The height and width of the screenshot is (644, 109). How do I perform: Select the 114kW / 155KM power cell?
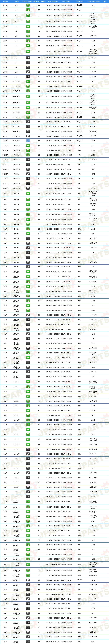click(x=66, y=184)
